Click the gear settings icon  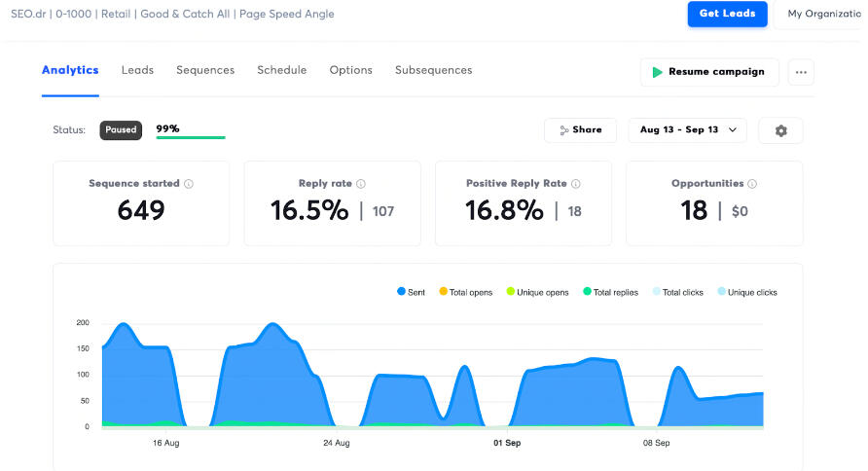pyautogui.click(x=780, y=130)
